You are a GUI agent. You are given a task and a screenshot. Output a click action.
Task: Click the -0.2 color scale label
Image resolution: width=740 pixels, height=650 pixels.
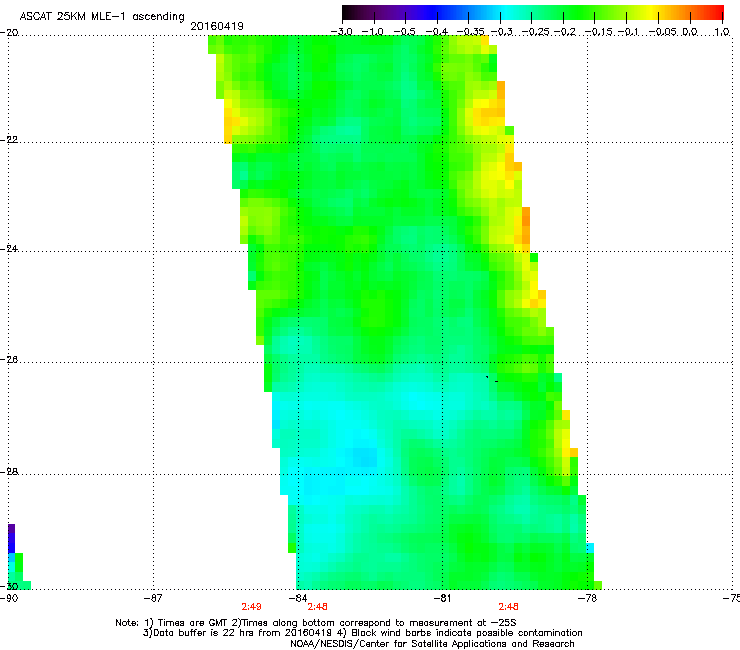point(565,32)
